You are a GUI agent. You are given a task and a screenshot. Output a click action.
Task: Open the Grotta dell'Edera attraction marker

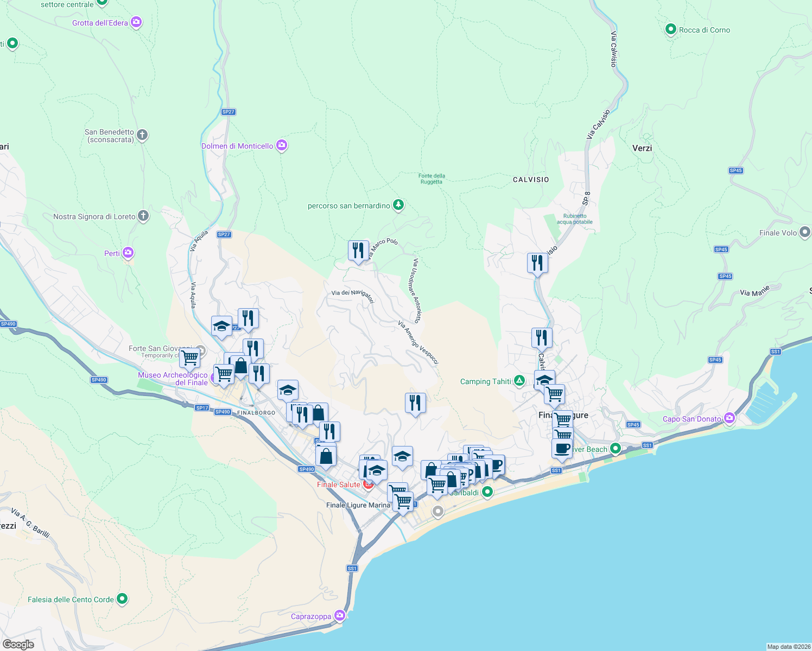136,22
